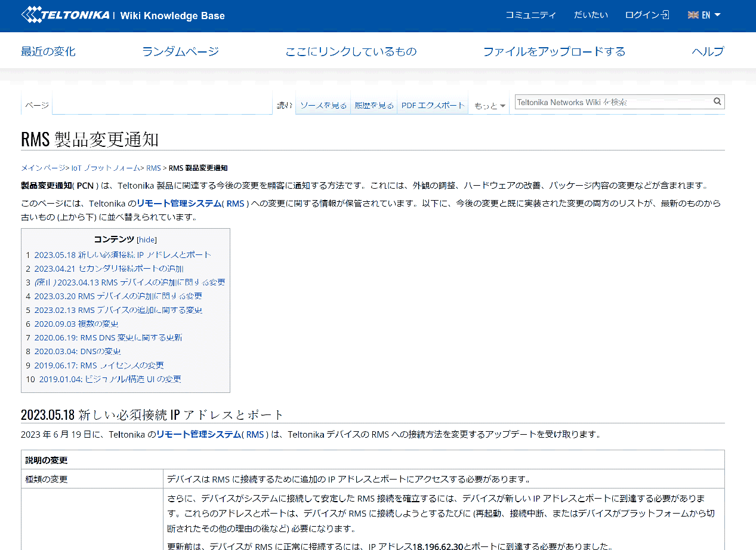
Task: Select the PDF エクスポート tab
Action: [x=433, y=105]
